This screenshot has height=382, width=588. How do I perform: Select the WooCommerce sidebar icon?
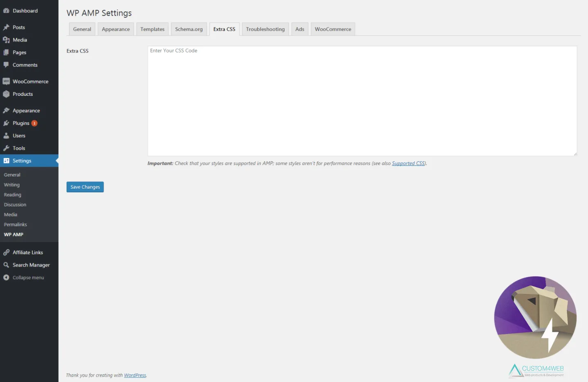click(x=7, y=81)
